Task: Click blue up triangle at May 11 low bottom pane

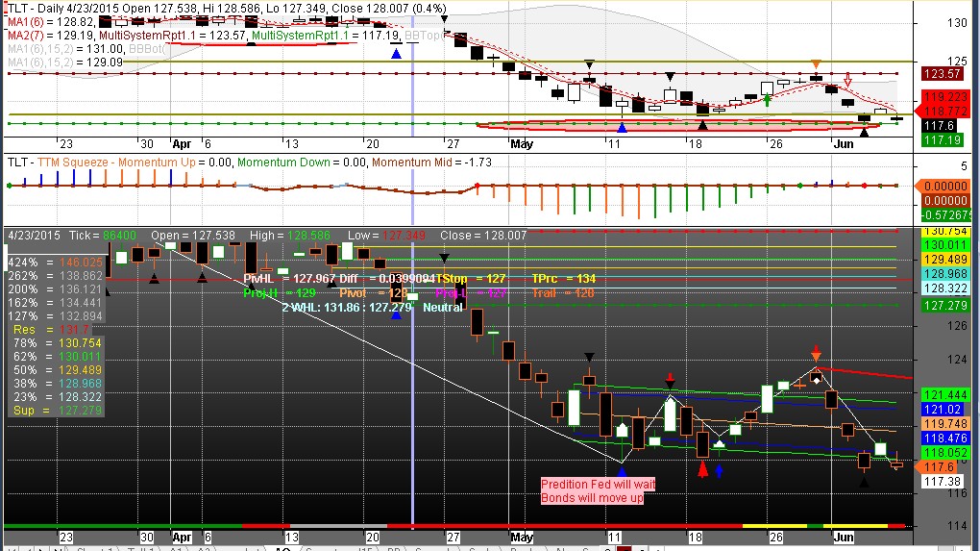Action: click(x=622, y=472)
